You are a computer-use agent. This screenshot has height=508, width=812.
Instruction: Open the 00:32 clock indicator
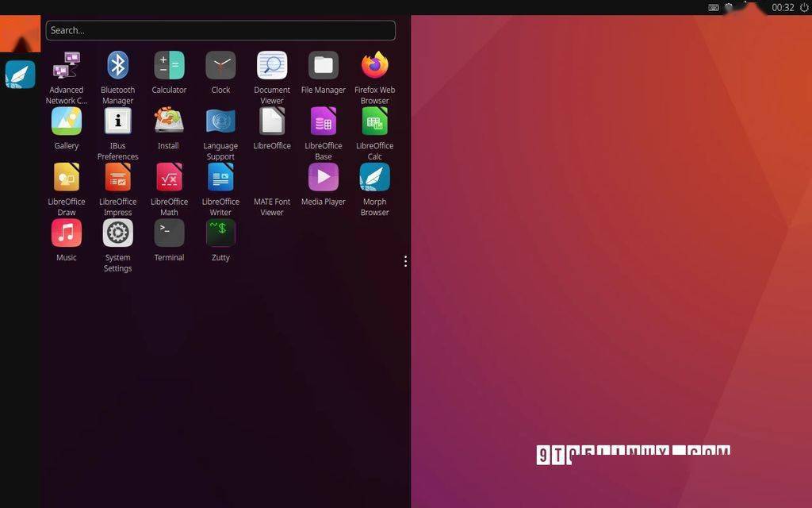783,7
